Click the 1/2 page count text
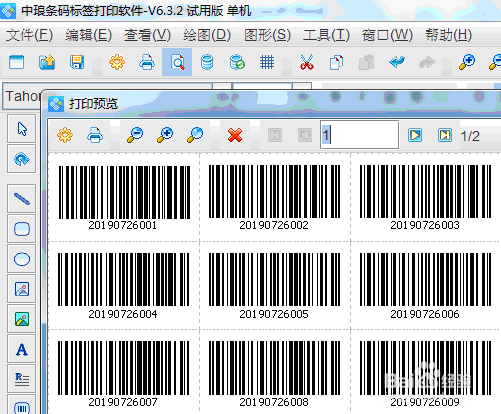The image size is (501, 414). coord(470,136)
